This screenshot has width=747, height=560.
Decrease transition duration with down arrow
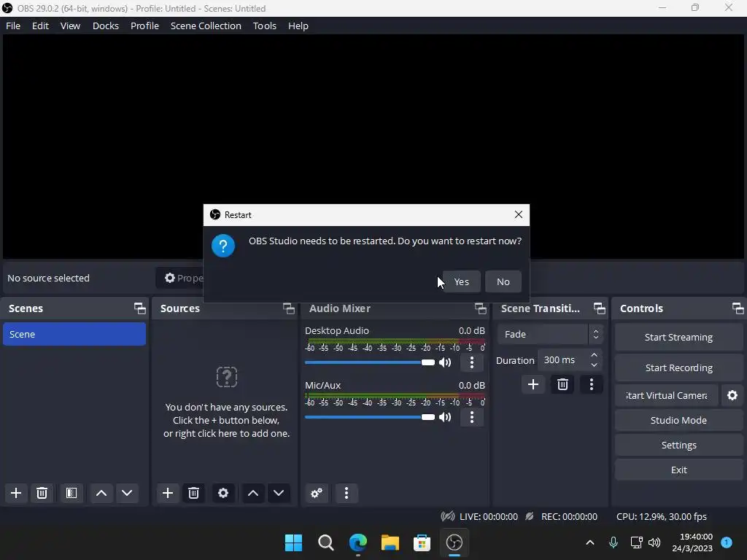[594, 365]
